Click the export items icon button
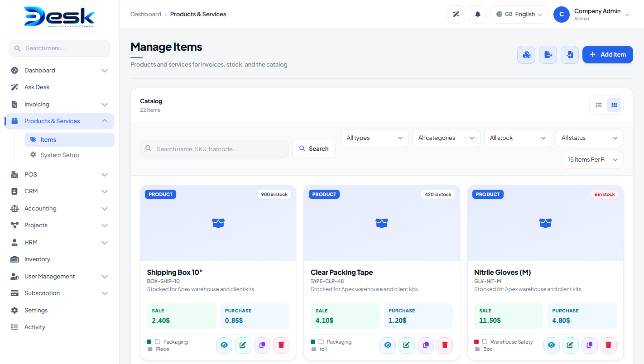Screen dimensions: 644x364 coord(548,55)
